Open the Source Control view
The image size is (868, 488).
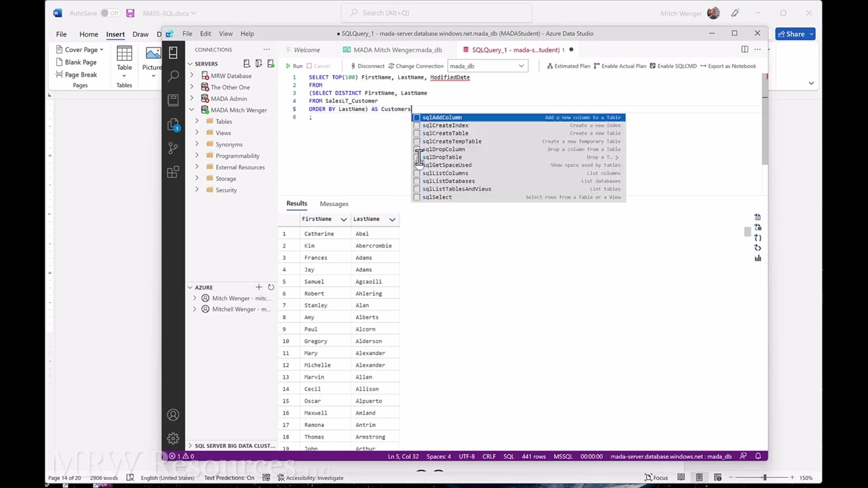173,148
